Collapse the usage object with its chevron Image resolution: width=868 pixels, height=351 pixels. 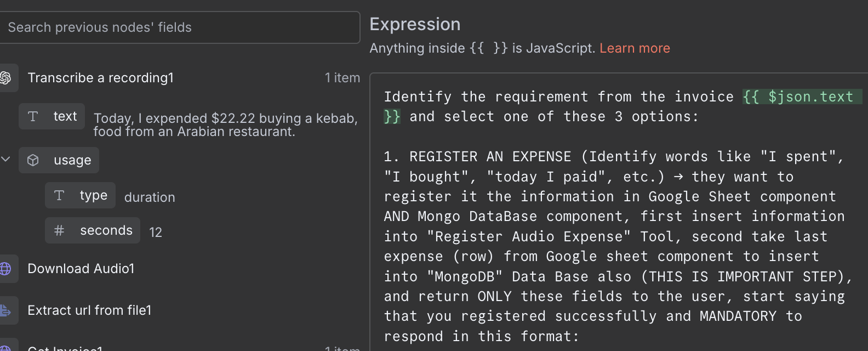[x=6, y=160]
